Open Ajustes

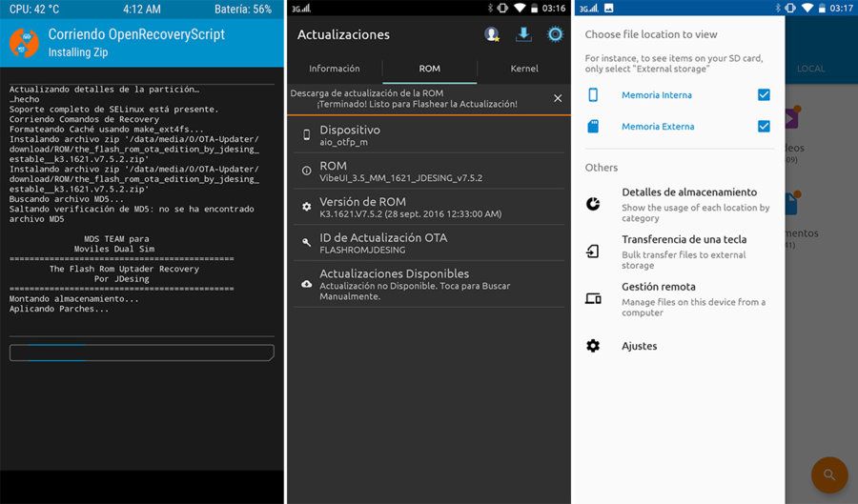(679, 346)
